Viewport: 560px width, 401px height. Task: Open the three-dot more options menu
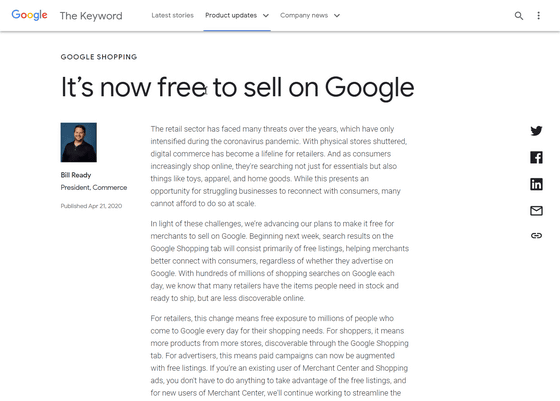(x=538, y=15)
